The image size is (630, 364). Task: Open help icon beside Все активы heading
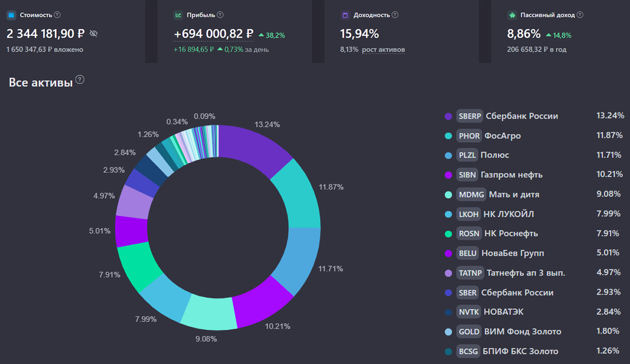point(79,80)
